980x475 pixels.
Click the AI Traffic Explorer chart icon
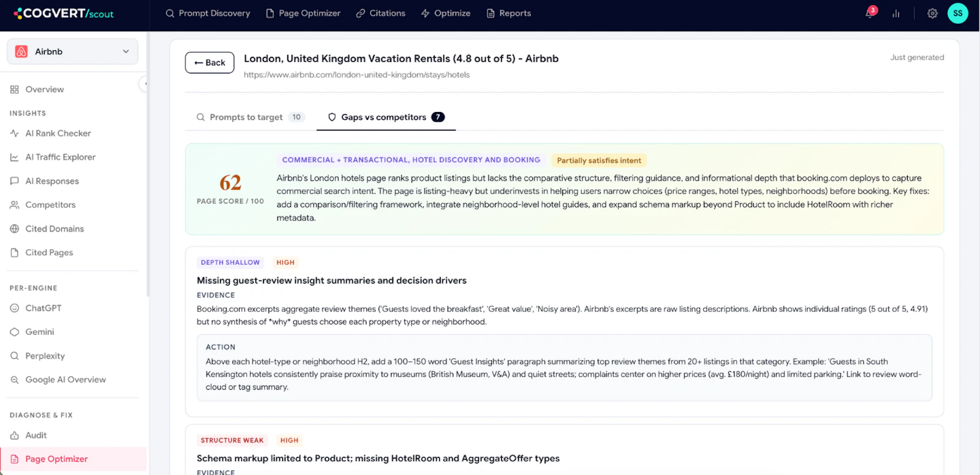[15, 157]
